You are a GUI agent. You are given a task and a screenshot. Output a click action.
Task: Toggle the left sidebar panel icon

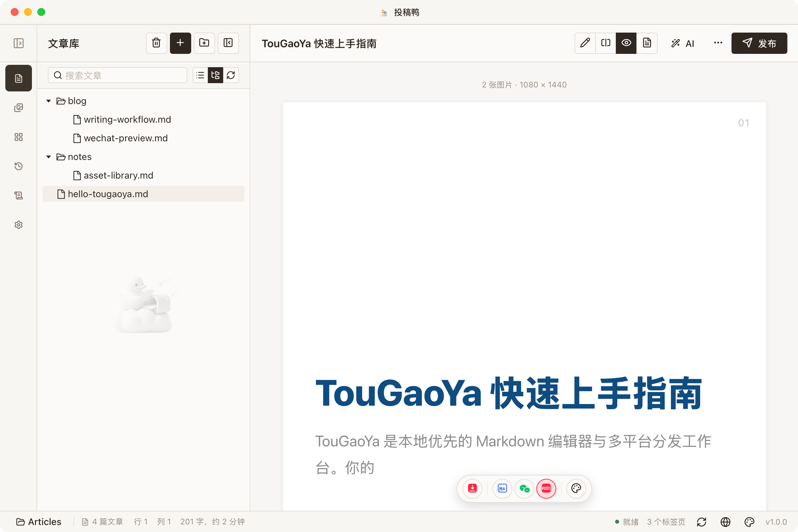[18, 43]
